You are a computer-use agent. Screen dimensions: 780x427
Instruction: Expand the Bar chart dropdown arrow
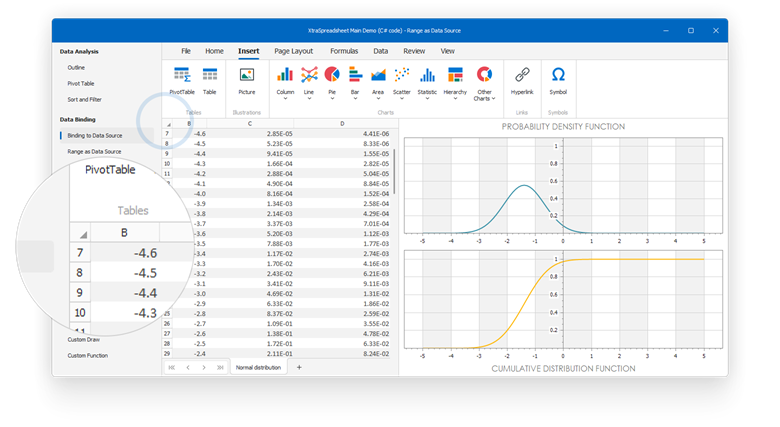click(x=355, y=99)
